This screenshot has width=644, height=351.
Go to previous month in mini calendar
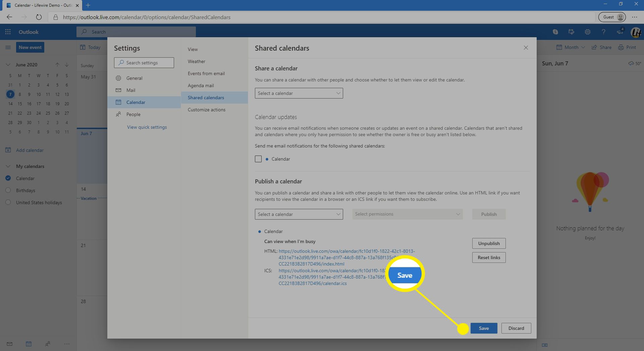[x=57, y=65]
